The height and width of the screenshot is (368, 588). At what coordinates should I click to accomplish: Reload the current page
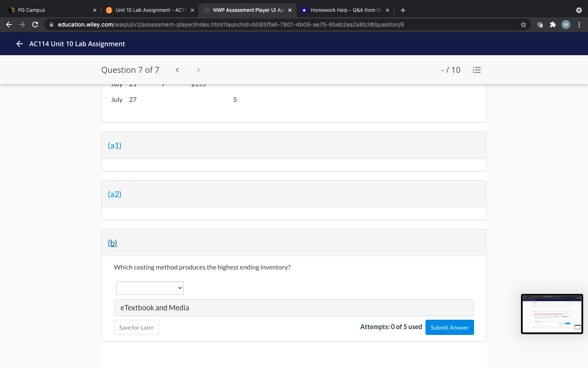tap(35, 25)
